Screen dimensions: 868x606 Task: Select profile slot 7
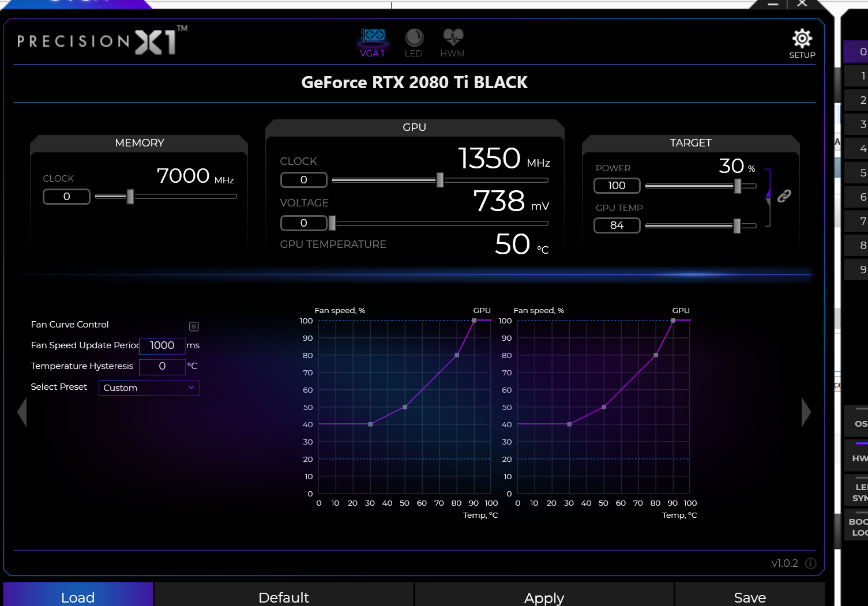click(856, 221)
